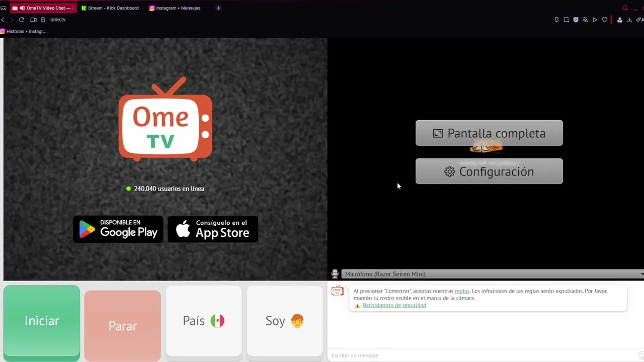The width and height of the screenshot is (644, 362).
Task: Click the OmeTV avatar icon beside the chat message
Action: click(338, 291)
